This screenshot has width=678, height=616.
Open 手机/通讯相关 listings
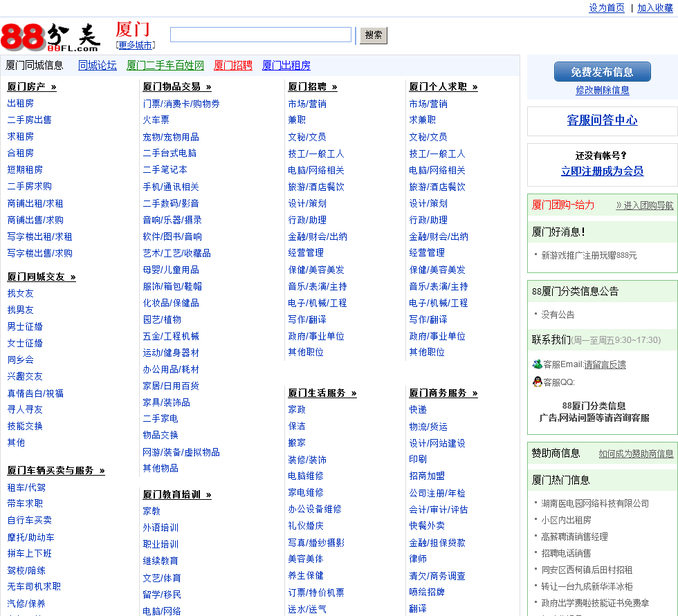click(x=171, y=187)
